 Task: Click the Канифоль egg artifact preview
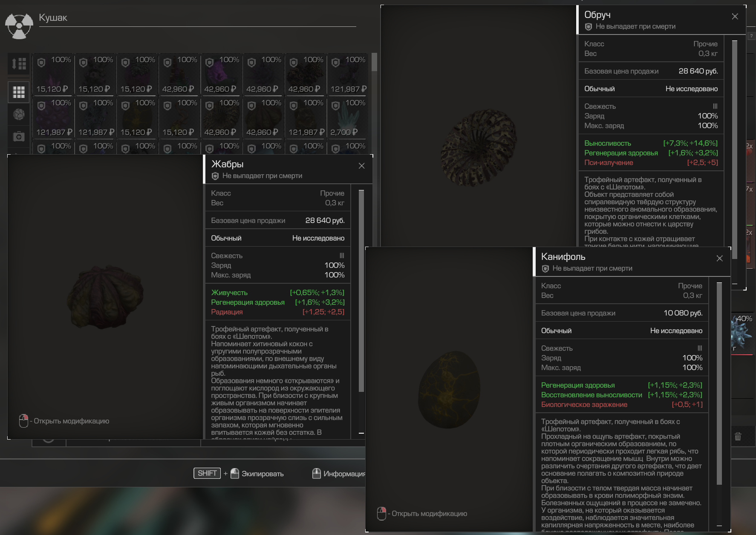pos(449,390)
